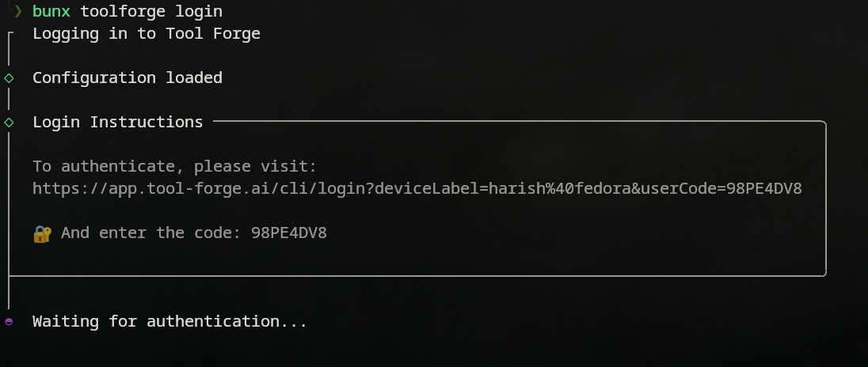Click the terminal prompt chevron
868x367 pixels.
17,12
